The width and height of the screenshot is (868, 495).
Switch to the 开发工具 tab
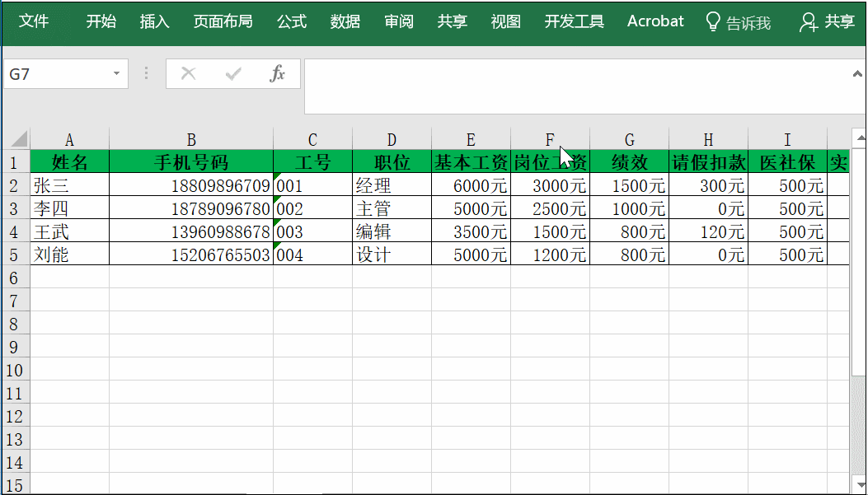(x=574, y=21)
